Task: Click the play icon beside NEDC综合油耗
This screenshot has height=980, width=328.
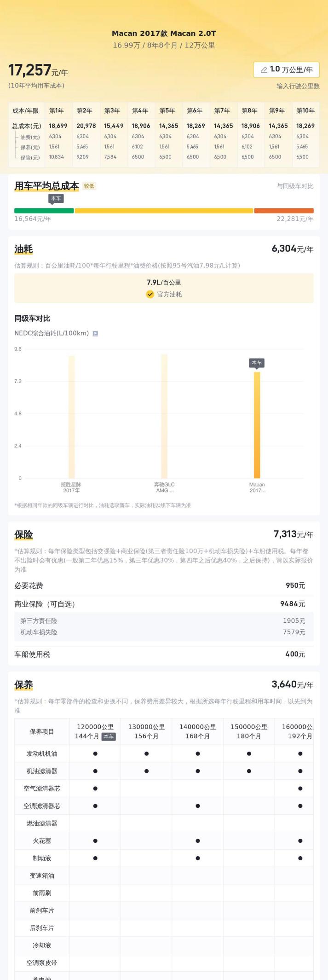Action: click(95, 333)
